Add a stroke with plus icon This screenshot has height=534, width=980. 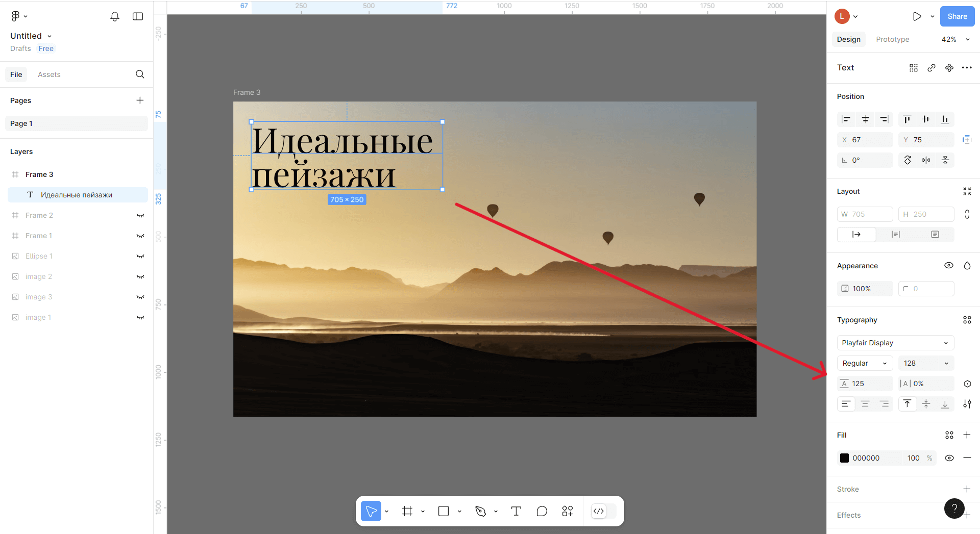tap(967, 489)
